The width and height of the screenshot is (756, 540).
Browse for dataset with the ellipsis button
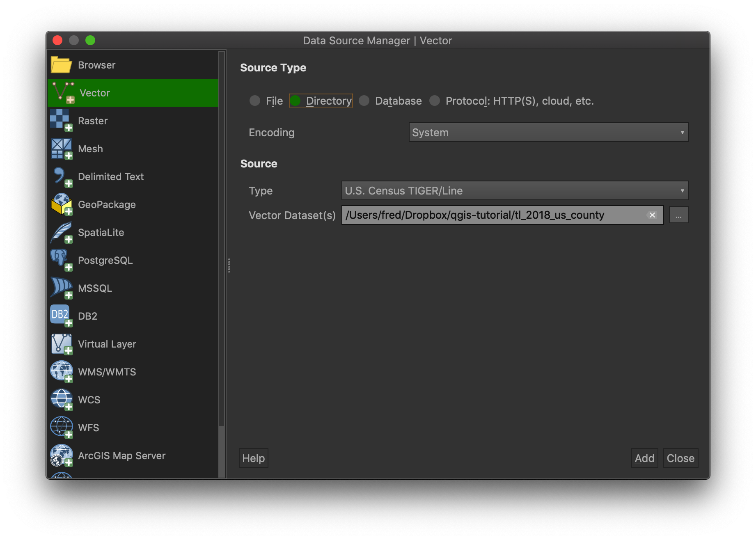pos(678,215)
